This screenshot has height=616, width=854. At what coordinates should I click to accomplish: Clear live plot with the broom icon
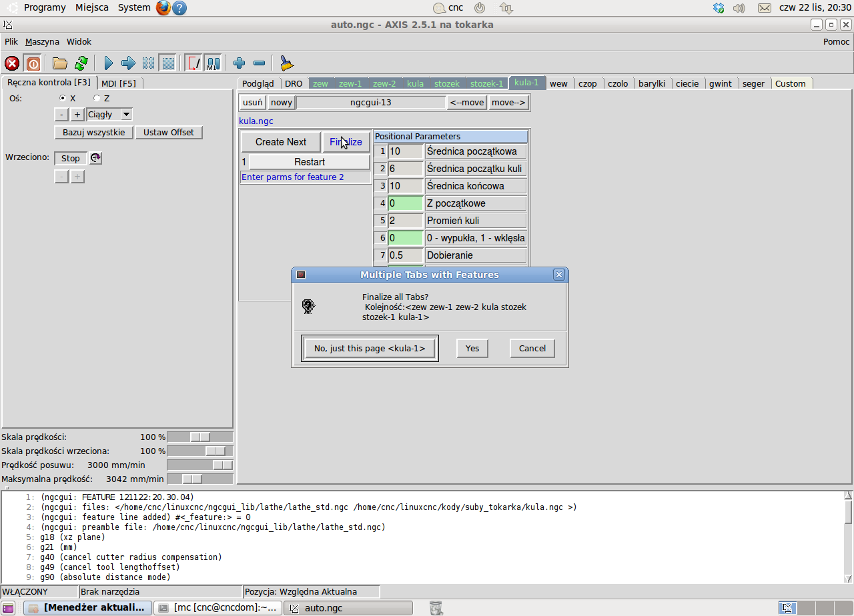[x=286, y=63]
